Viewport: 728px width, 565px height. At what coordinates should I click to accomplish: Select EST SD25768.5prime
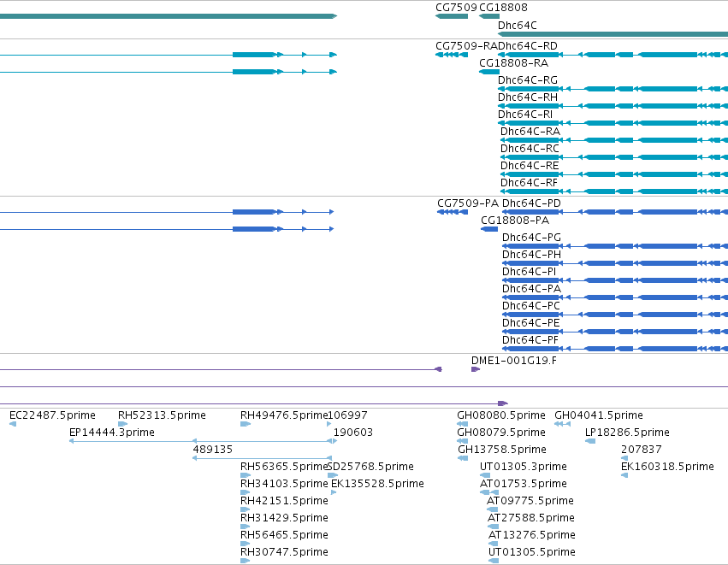[371, 467]
